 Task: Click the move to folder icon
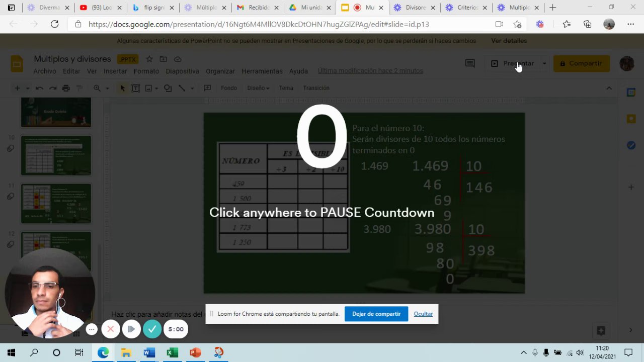(x=164, y=59)
